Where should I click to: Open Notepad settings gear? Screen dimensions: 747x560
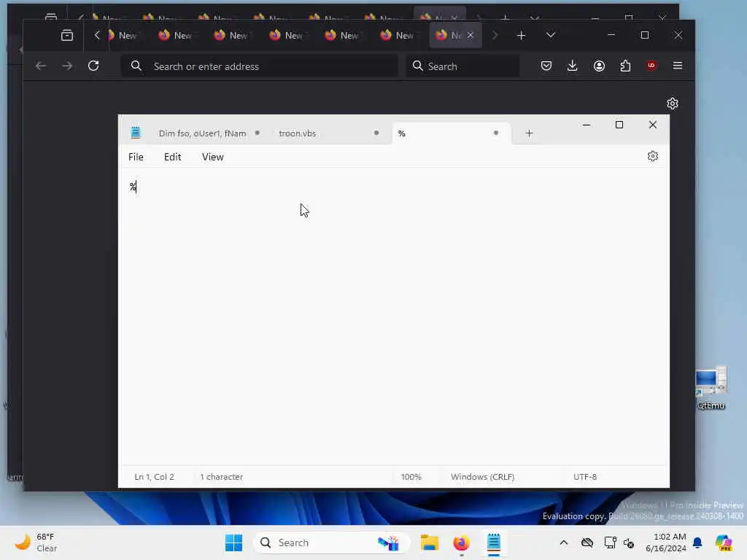coord(653,156)
